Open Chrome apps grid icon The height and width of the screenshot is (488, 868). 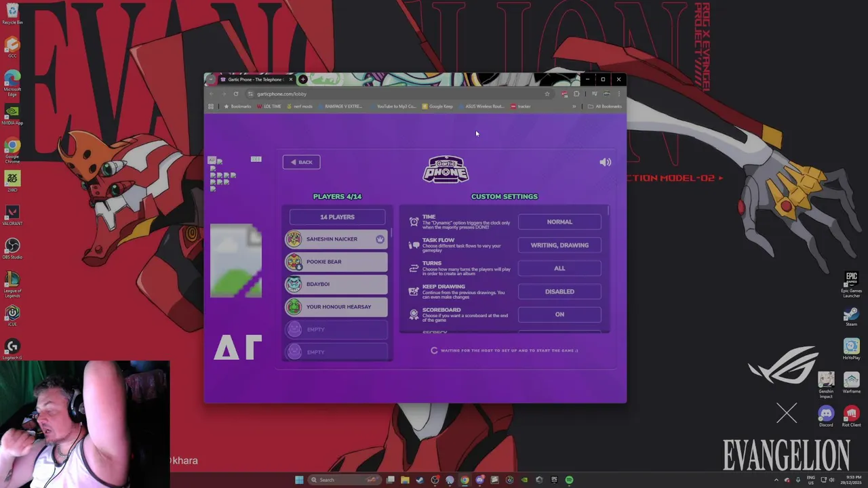[211, 106]
